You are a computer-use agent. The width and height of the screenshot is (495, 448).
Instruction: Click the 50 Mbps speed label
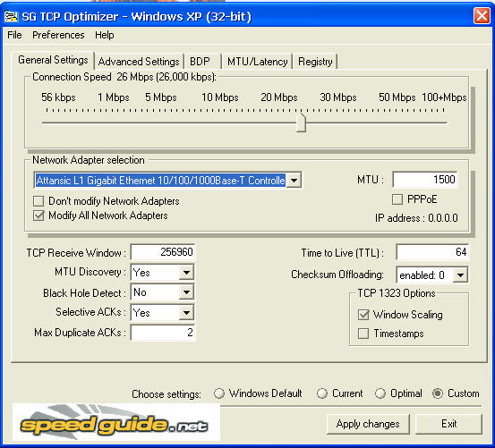pos(397,97)
